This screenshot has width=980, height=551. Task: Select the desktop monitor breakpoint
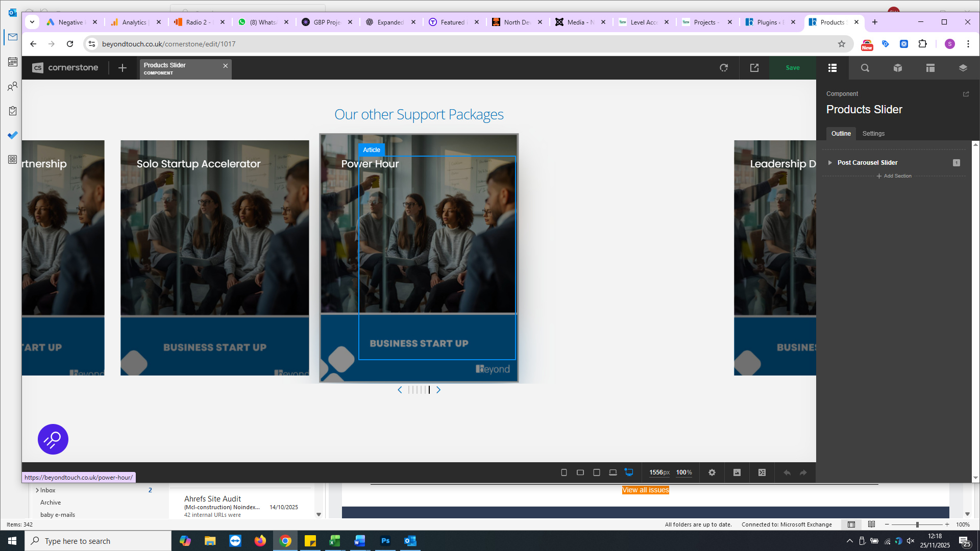click(629, 472)
